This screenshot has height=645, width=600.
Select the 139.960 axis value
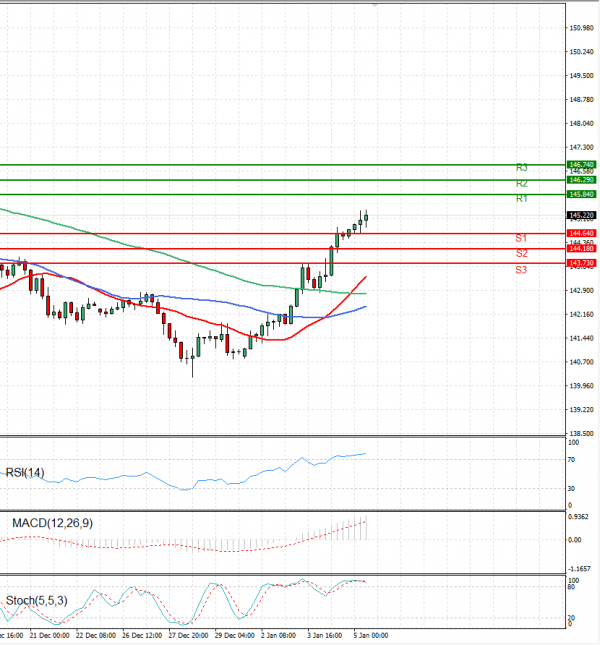pyautogui.click(x=581, y=386)
